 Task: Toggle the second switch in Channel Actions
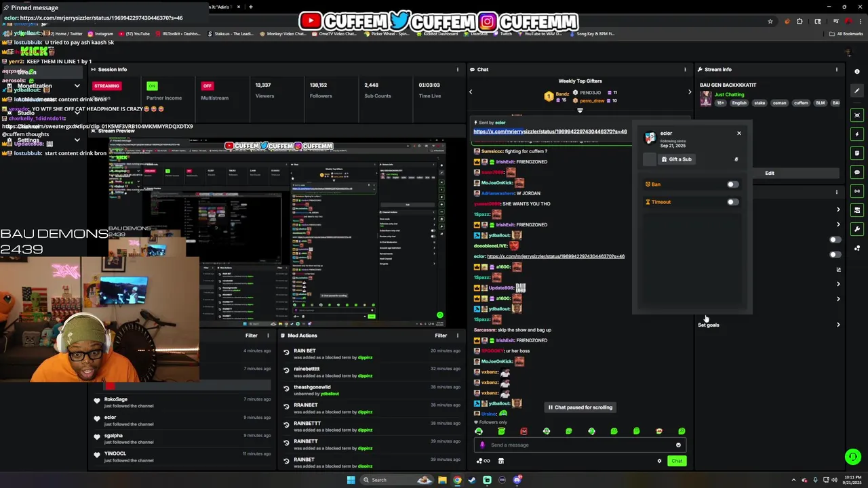pyautogui.click(x=835, y=255)
